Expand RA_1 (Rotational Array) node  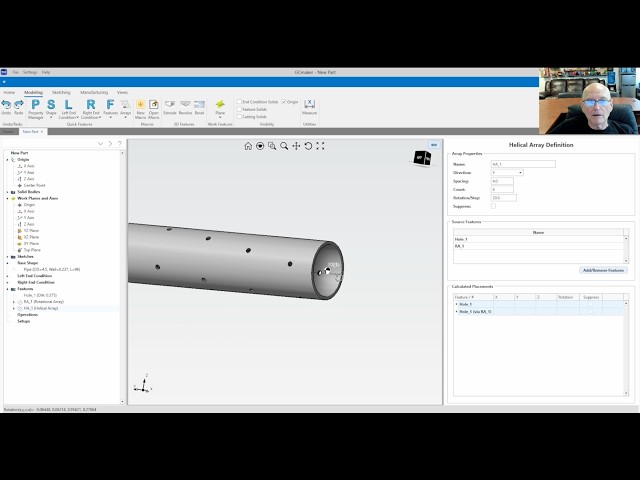click(x=14, y=302)
